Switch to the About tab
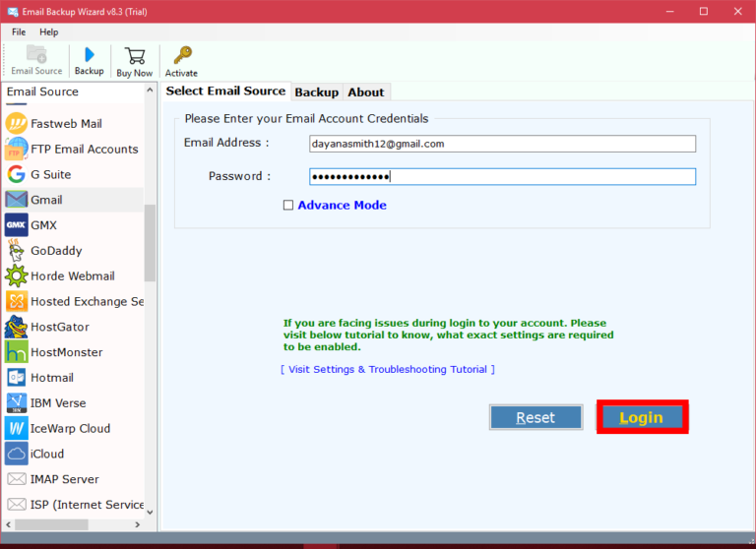The image size is (756, 549). click(x=366, y=92)
